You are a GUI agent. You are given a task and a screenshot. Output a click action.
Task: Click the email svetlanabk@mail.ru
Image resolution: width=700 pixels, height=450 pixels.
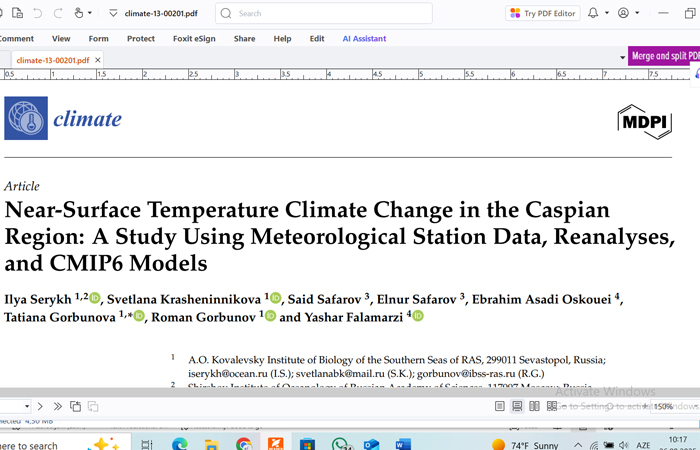point(340,374)
